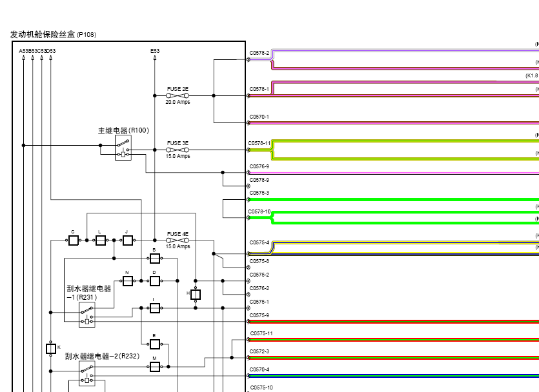Click connector label C0575-2
This screenshot has width=539, height=392.
pyautogui.click(x=259, y=275)
